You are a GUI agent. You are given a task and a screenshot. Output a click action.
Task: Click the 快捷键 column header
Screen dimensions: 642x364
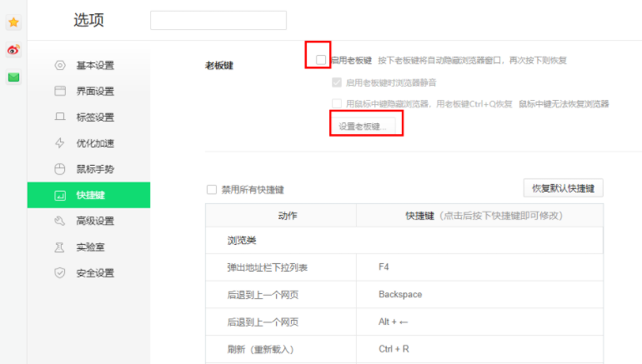[x=480, y=216]
